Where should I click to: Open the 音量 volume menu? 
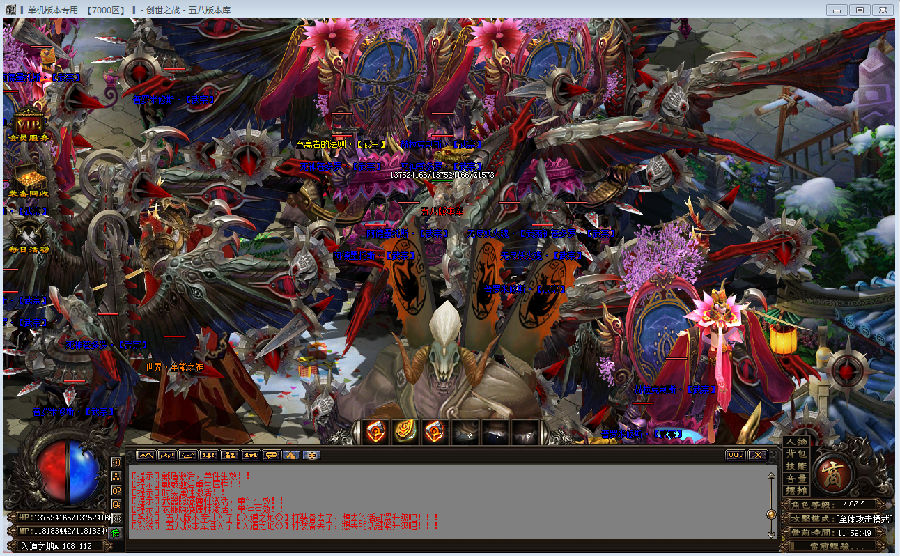(x=796, y=478)
